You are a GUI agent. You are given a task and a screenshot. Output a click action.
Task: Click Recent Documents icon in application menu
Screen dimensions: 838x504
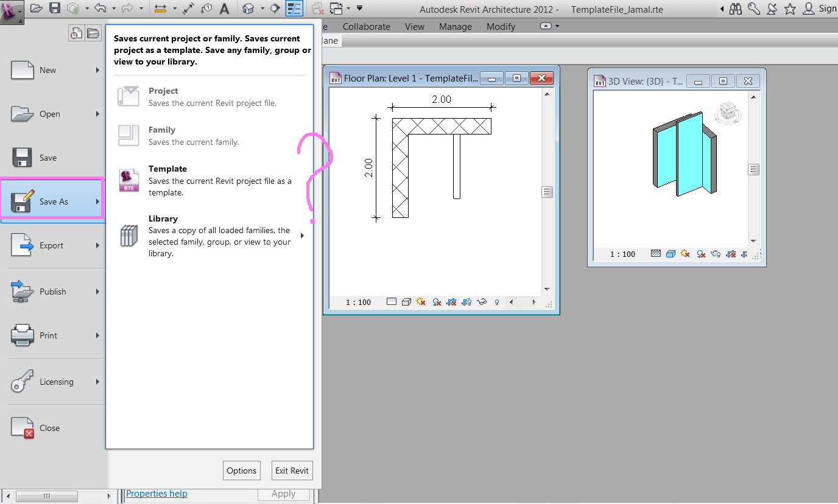click(x=77, y=33)
